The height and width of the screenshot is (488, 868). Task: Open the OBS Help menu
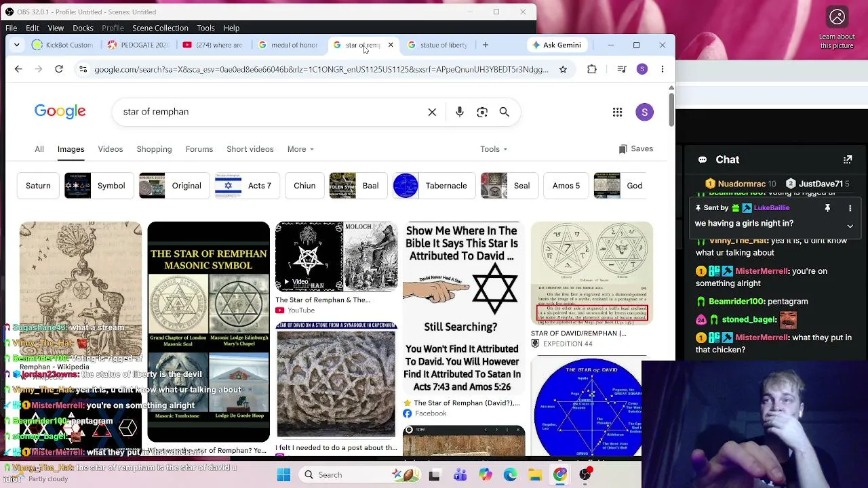coord(231,28)
